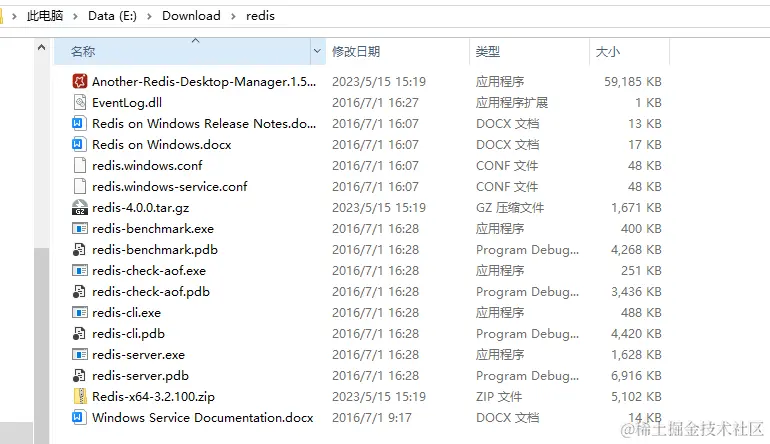Select the file name redis-check-aof.exe
The height and width of the screenshot is (444, 770).
pos(149,271)
